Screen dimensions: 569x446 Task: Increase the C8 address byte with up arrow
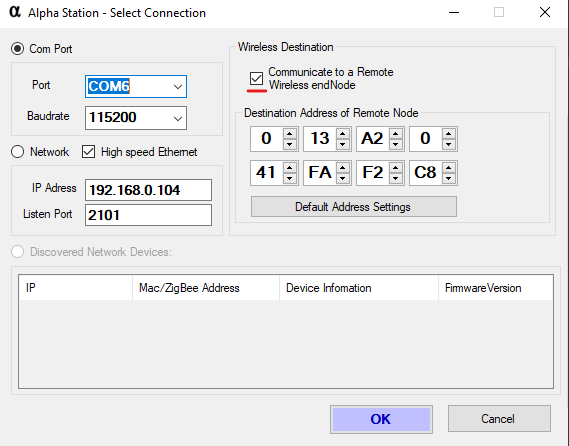[x=449, y=168]
